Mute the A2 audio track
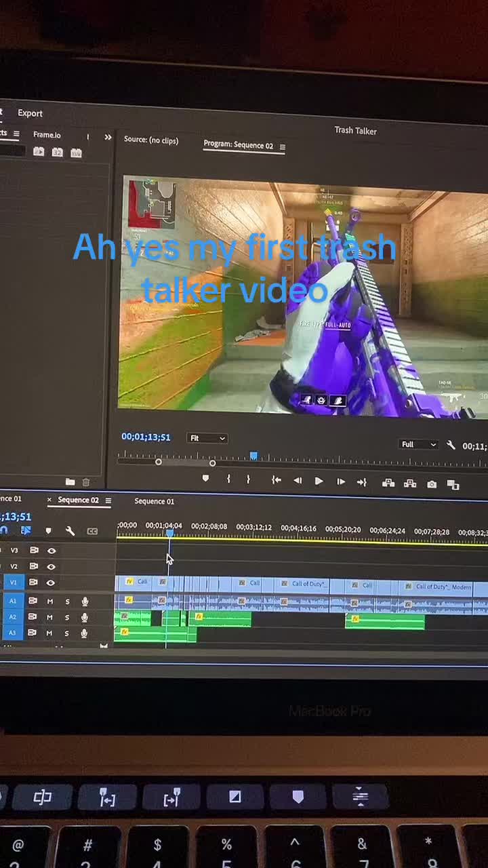 (x=49, y=617)
